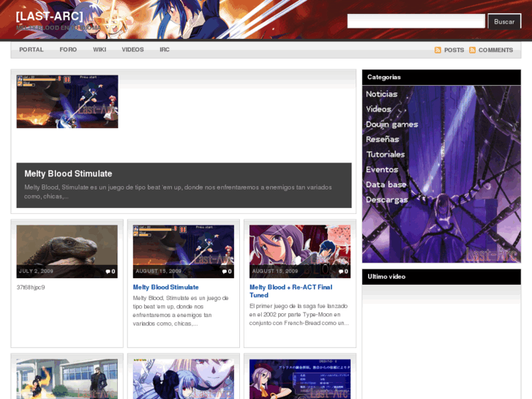Select the Eventos category

click(382, 169)
